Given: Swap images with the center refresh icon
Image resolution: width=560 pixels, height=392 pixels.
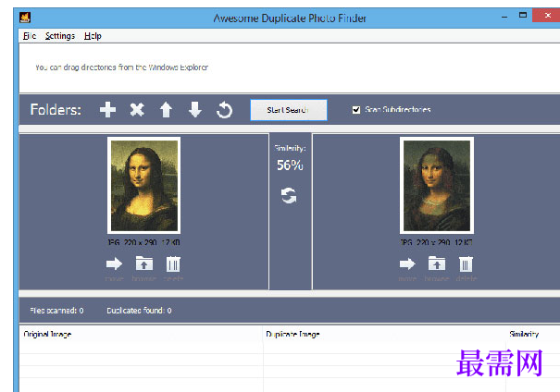Looking at the screenshot, I should click(289, 195).
